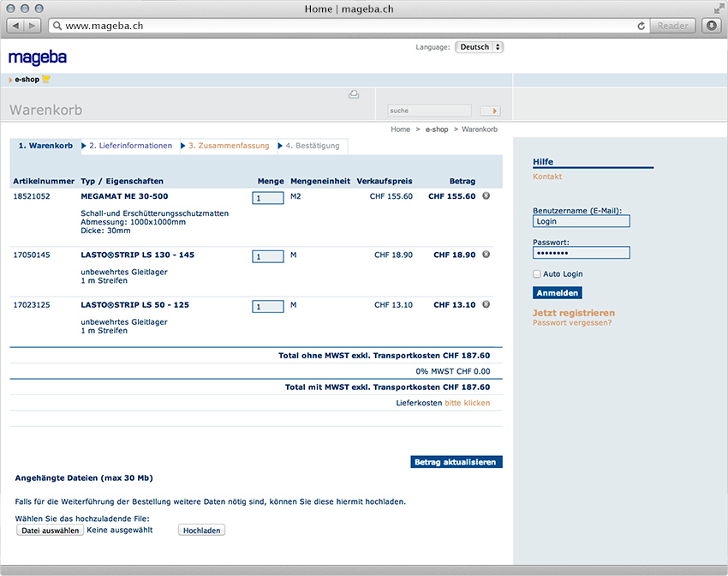Click the Hochladen button
728x576 pixels.
click(x=201, y=530)
